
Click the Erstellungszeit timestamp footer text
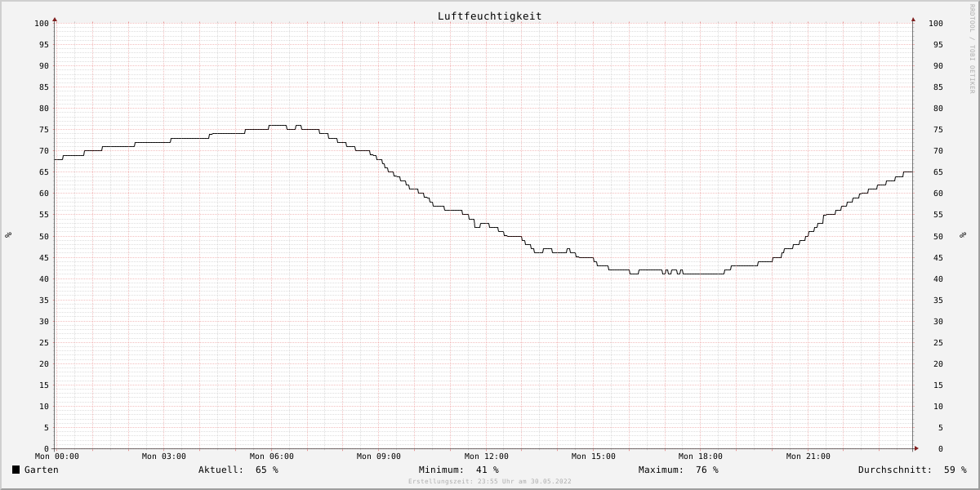coord(490,482)
